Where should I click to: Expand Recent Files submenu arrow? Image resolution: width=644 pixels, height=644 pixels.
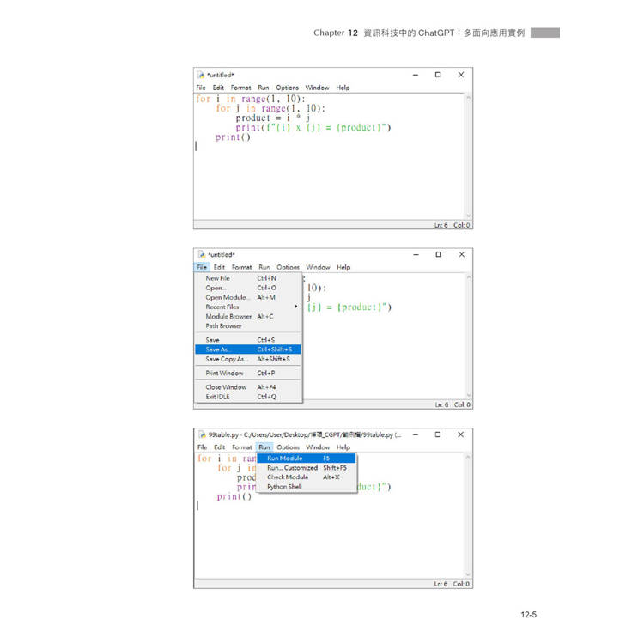(295, 307)
